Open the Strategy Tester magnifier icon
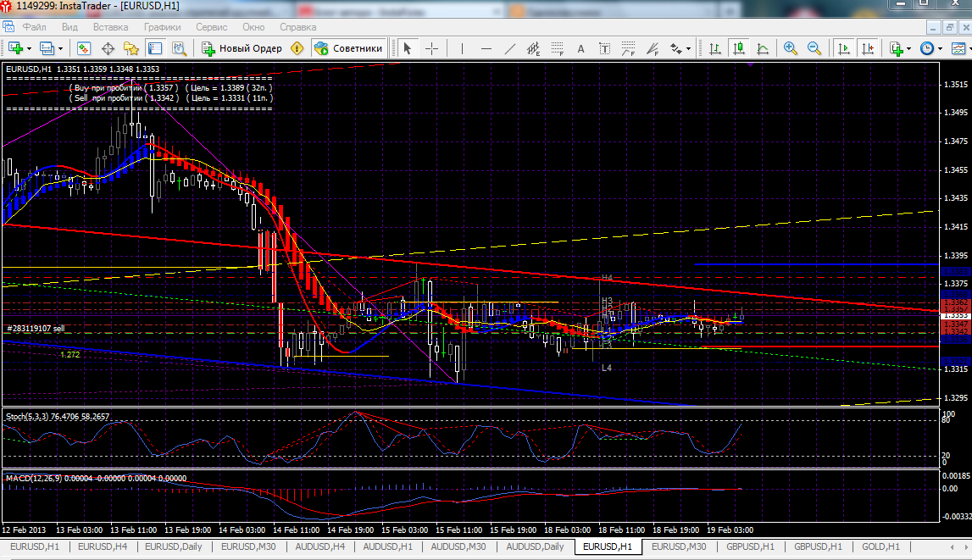The width and height of the screenshot is (972, 560). pos(179,48)
